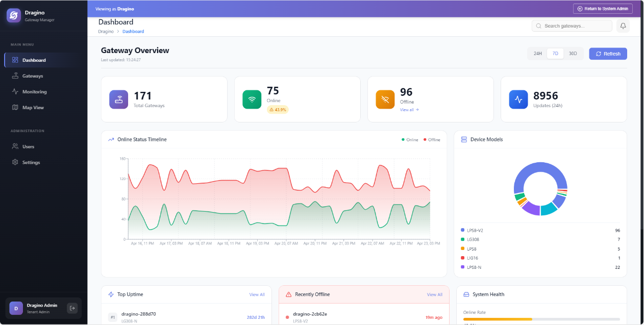This screenshot has width=644, height=325.
Task: Click the notification bell icon
Action: tap(623, 26)
